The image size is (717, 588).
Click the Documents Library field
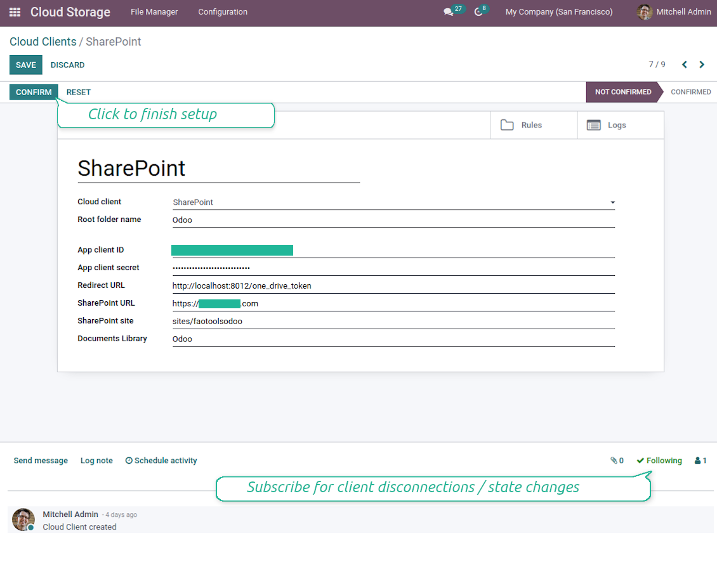393,339
